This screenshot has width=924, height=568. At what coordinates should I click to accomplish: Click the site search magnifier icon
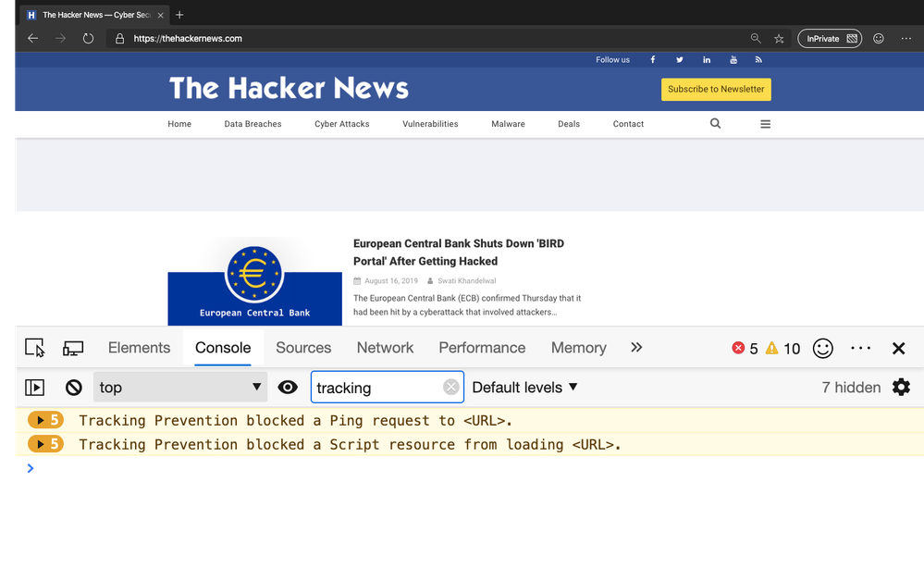point(715,123)
